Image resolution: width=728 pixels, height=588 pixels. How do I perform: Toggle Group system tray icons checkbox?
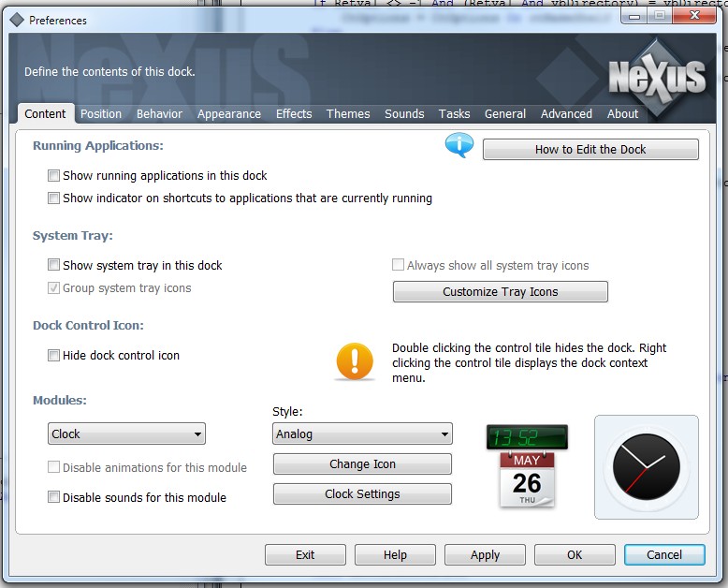pyautogui.click(x=54, y=288)
